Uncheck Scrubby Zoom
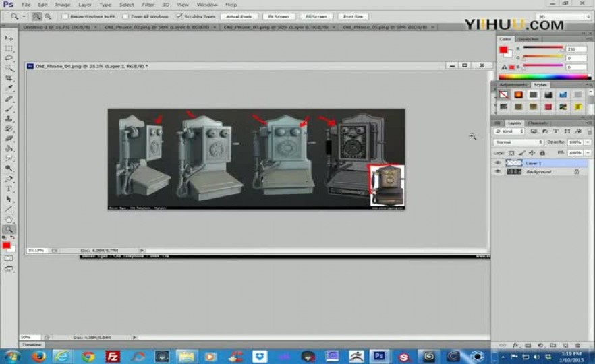 179,16
